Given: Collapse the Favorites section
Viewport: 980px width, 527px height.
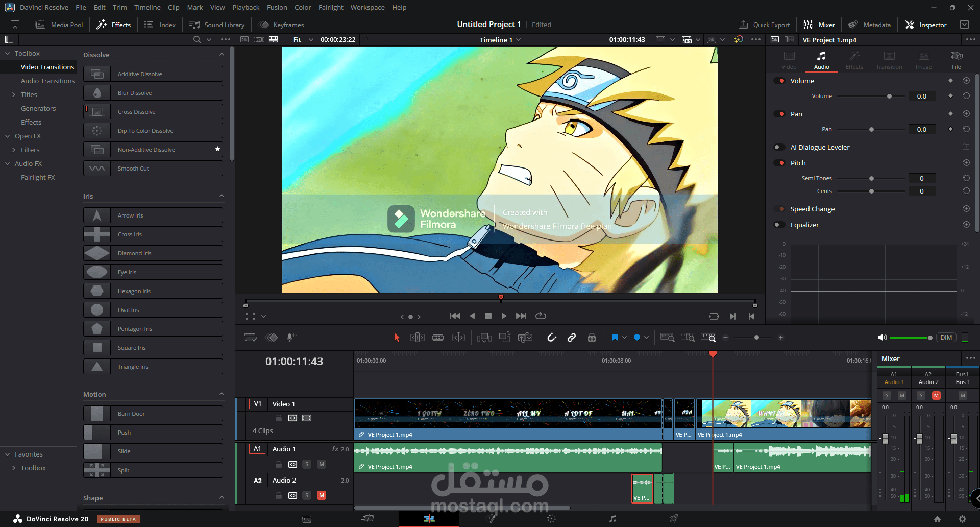Looking at the screenshot, I should [x=8, y=454].
